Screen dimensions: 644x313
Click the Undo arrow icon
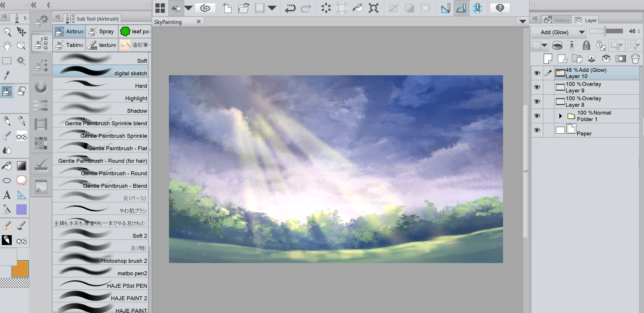click(290, 8)
